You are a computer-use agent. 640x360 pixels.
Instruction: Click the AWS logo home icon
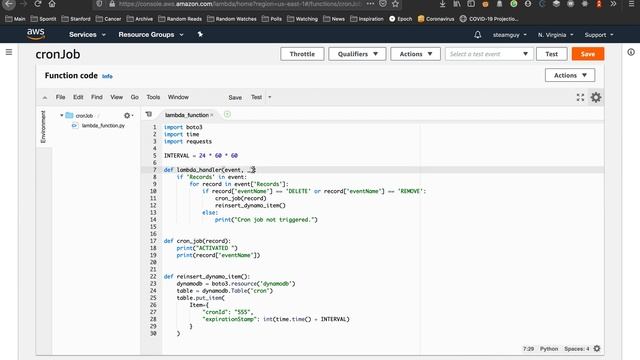coord(36,34)
